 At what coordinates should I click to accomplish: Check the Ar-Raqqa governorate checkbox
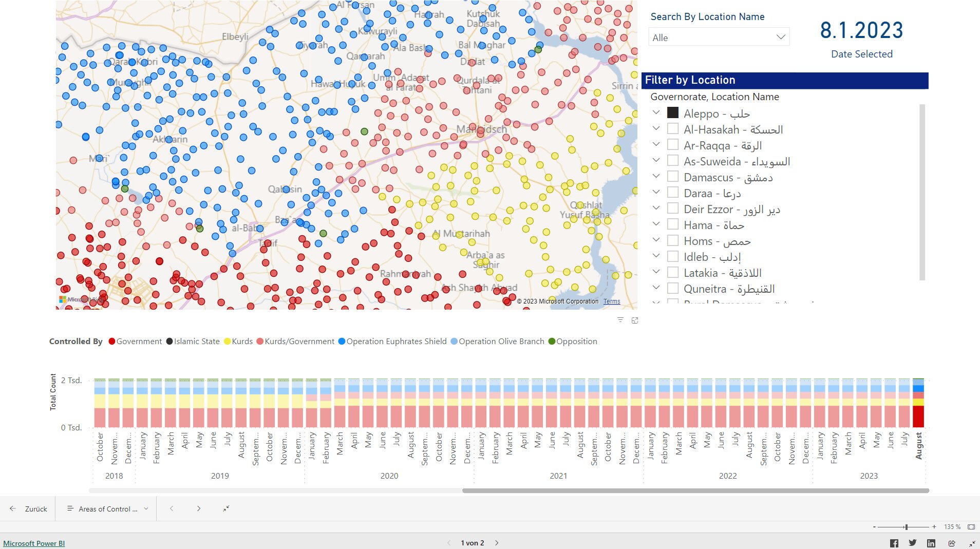[672, 145]
